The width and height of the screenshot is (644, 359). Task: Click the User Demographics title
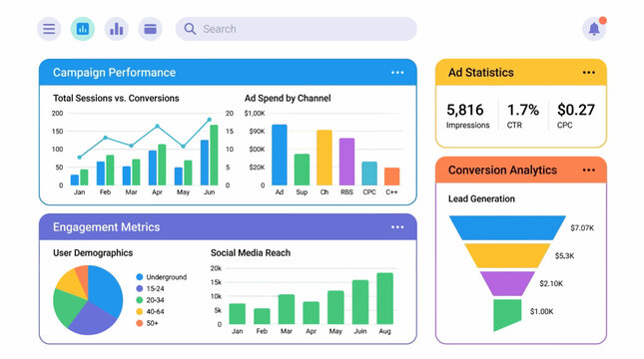tap(93, 252)
